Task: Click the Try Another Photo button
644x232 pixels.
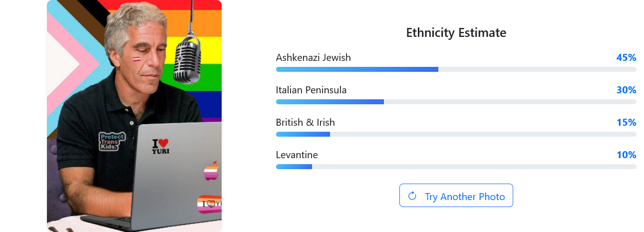Action: pos(456,196)
